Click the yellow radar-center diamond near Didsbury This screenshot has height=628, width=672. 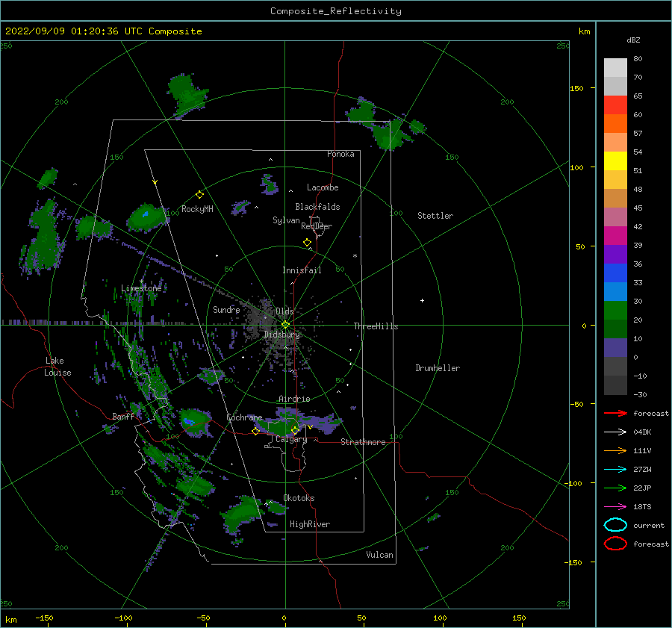(x=285, y=325)
